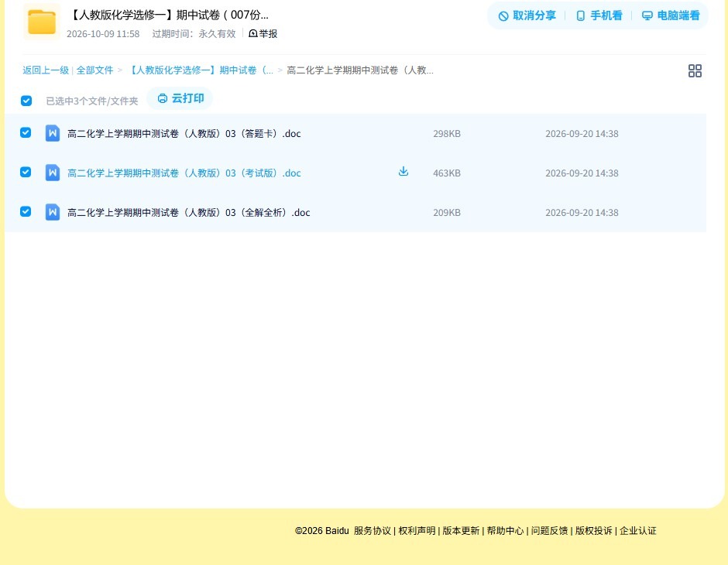Click Word icon of 答题卡 file
The height and width of the screenshot is (565, 728).
pyautogui.click(x=53, y=133)
